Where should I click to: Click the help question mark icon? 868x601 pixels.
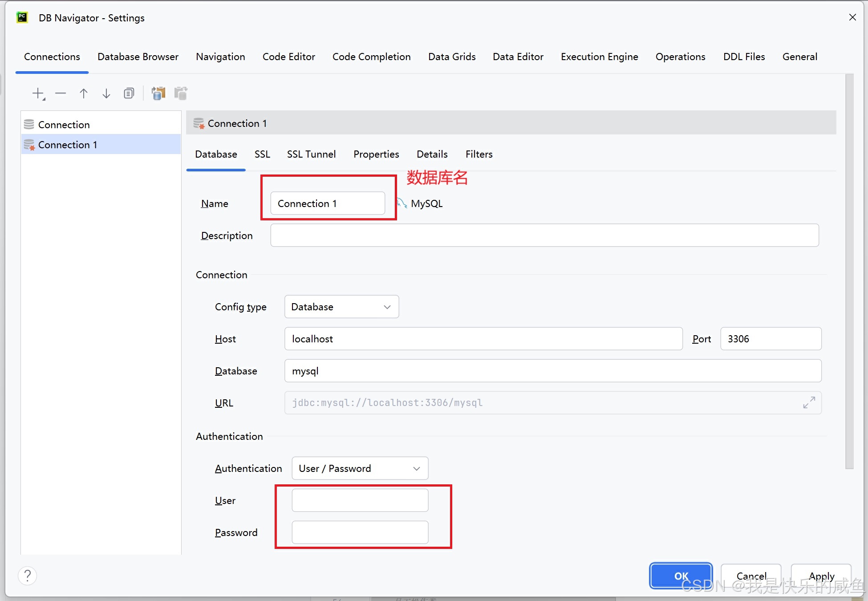[28, 576]
